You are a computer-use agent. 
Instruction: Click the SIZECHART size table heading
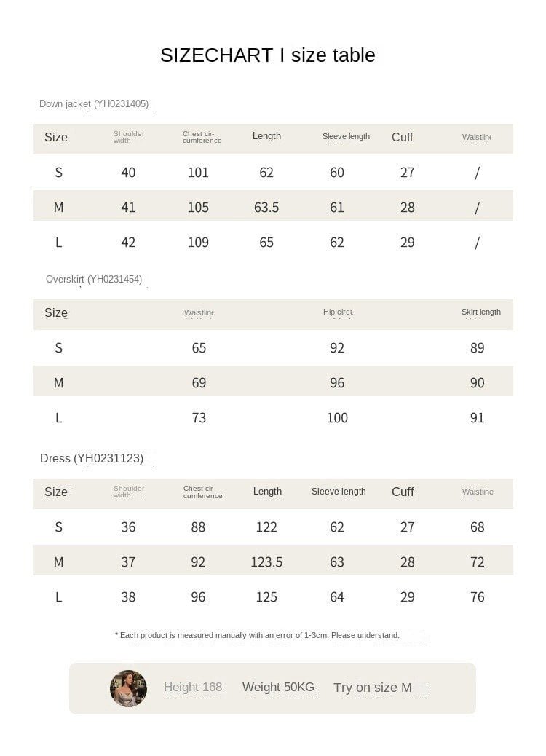click(267, 55)
